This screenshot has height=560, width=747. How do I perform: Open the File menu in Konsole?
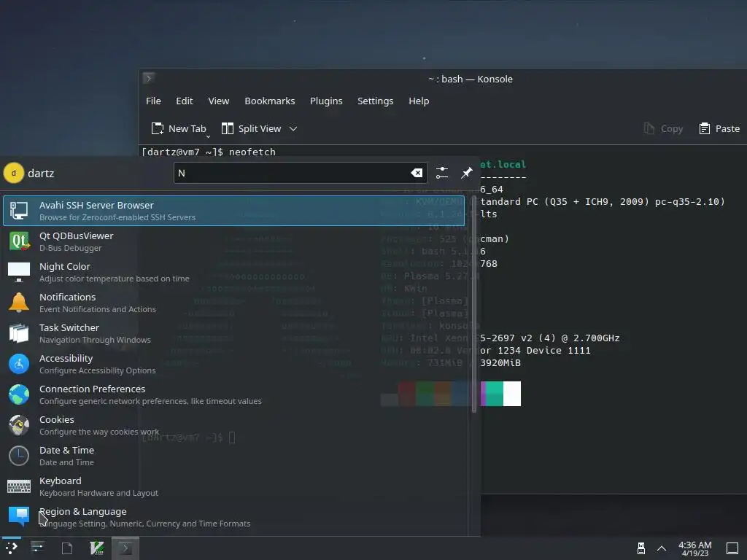pos(153,101)
